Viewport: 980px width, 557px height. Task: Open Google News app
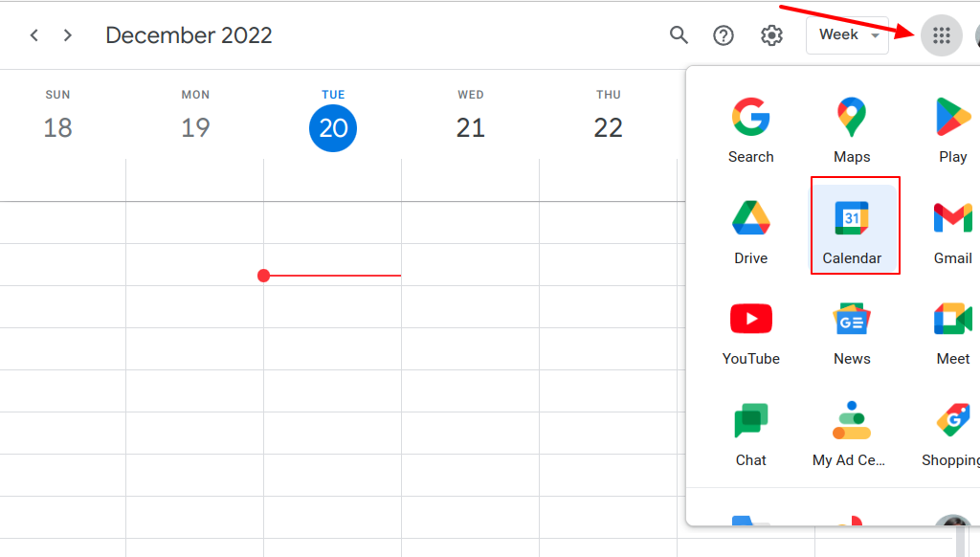click(852, 333)
